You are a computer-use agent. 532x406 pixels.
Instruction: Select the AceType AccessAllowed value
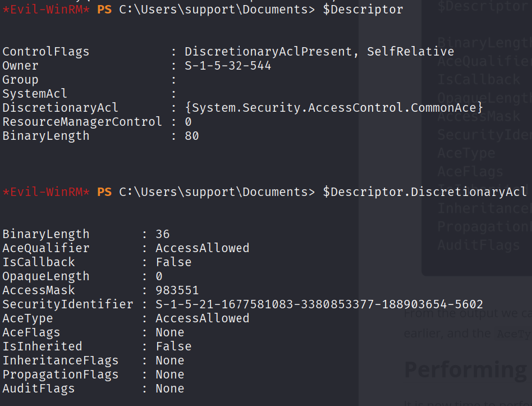[x=203, y=318]
